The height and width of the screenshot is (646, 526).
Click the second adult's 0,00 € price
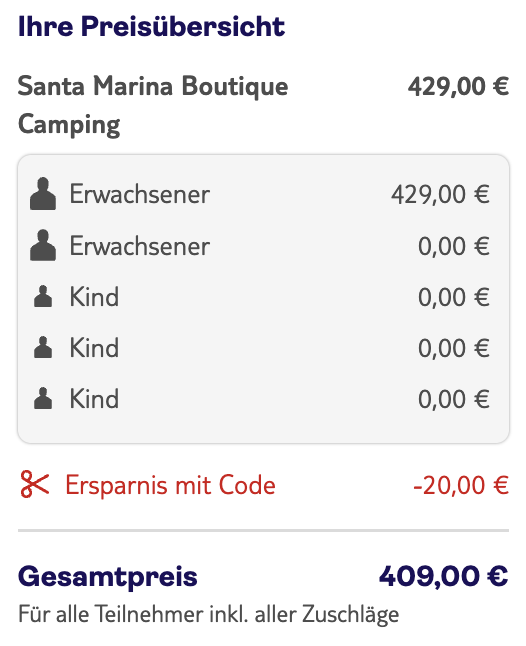pos(454,246)
